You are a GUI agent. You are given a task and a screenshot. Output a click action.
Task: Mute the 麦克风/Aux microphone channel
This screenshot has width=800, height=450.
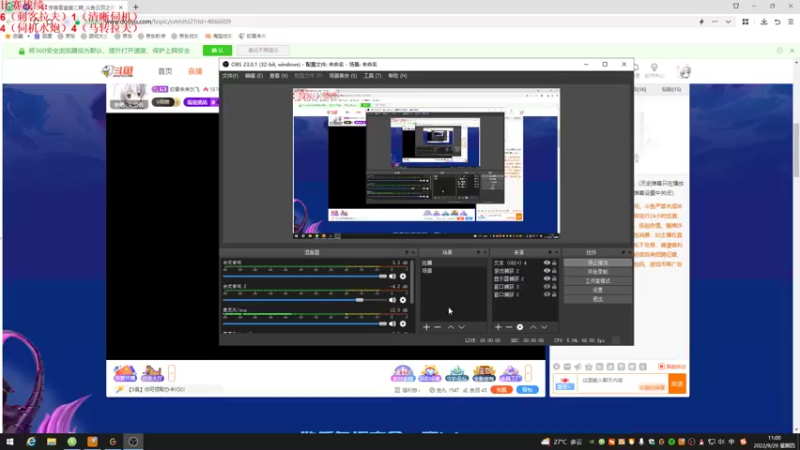click(x=392, y=323)
